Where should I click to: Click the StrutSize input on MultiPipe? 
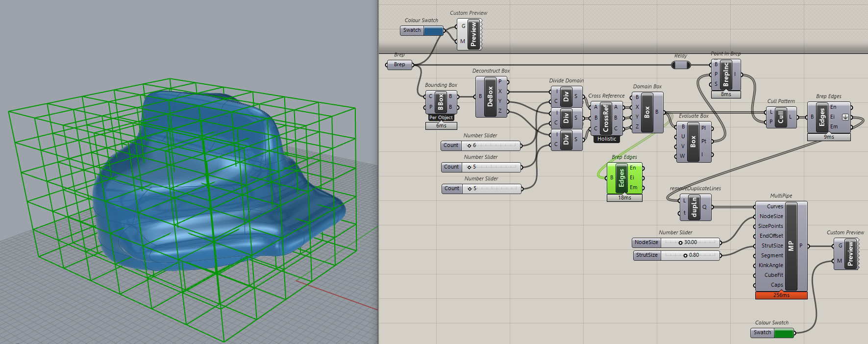[x=772, y=246]
